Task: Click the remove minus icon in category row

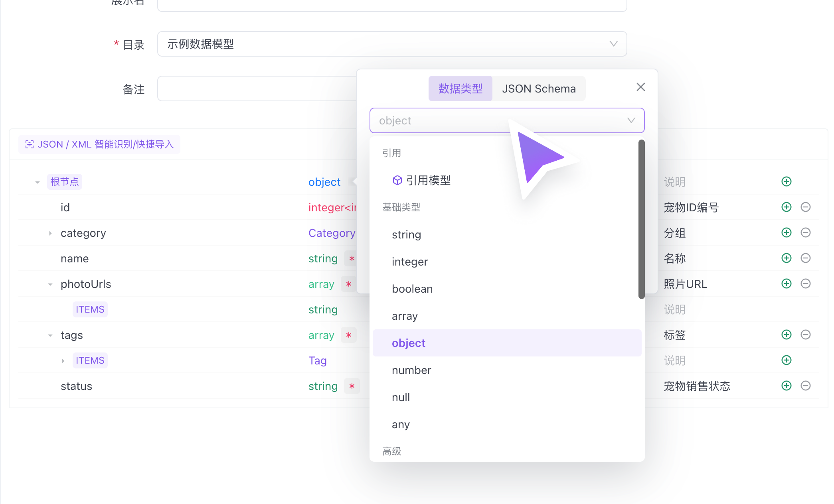Action: tap(805, 232)
